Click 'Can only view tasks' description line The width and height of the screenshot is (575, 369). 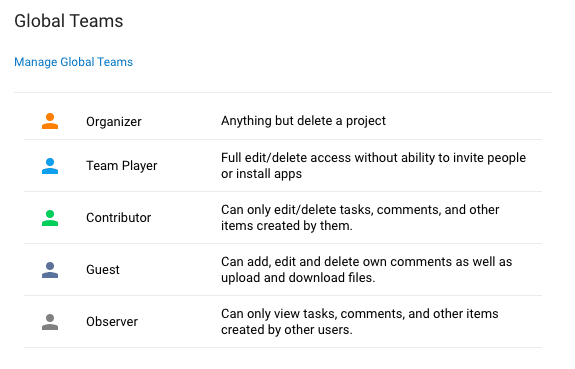point(360,314)
